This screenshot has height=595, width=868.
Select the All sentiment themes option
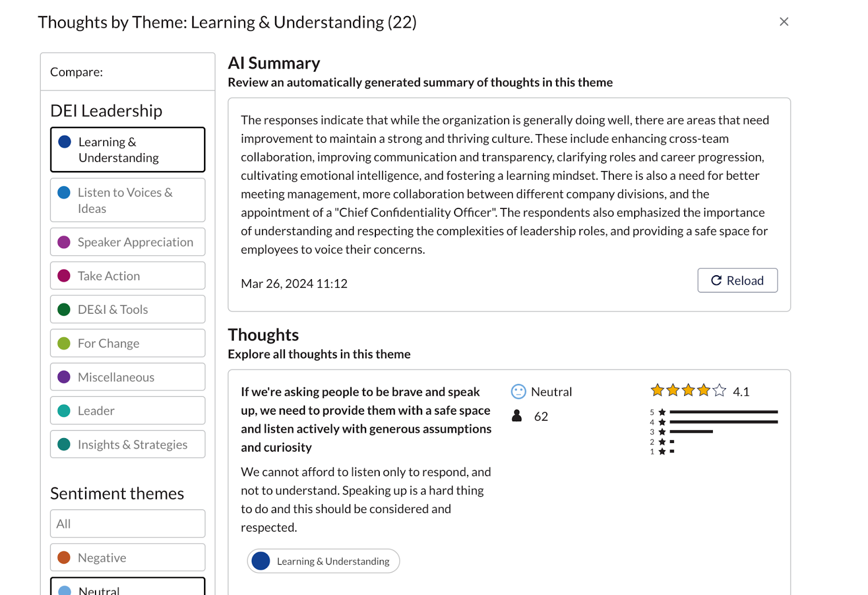click(x=127, y=523)
